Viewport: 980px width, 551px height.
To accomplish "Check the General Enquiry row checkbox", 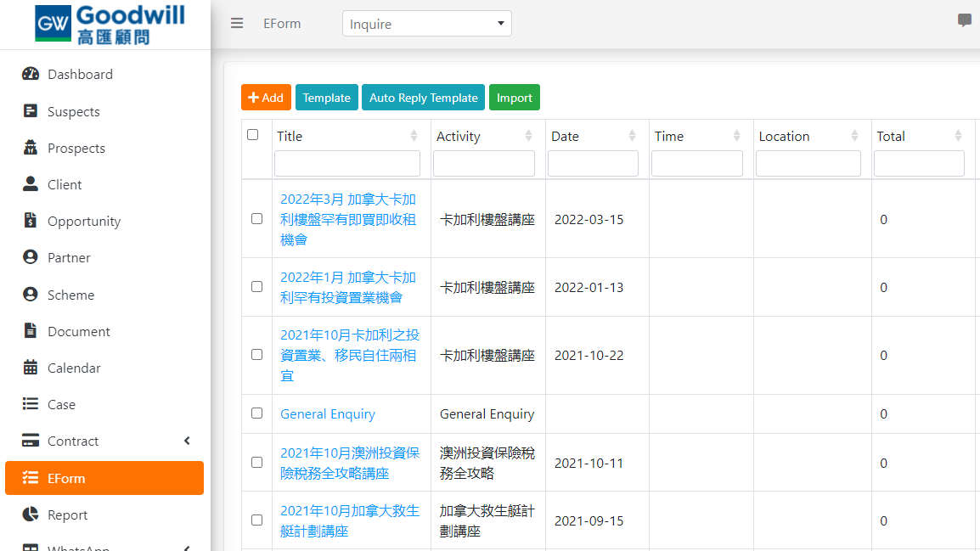I will [x=256, y=413].
